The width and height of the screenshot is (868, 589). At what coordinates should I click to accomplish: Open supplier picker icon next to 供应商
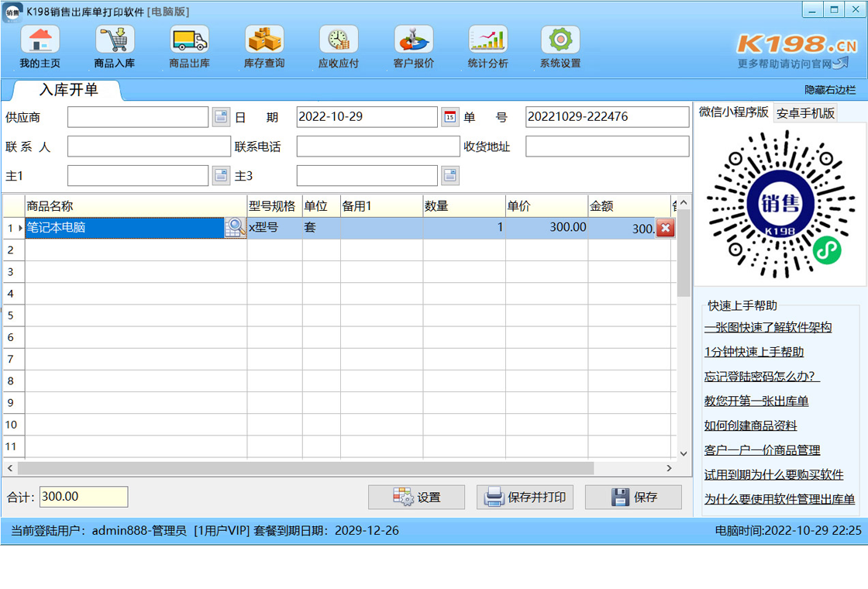point(222,117)
